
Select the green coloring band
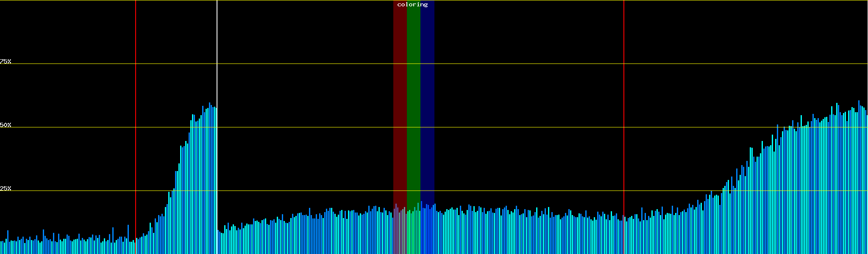413,106
